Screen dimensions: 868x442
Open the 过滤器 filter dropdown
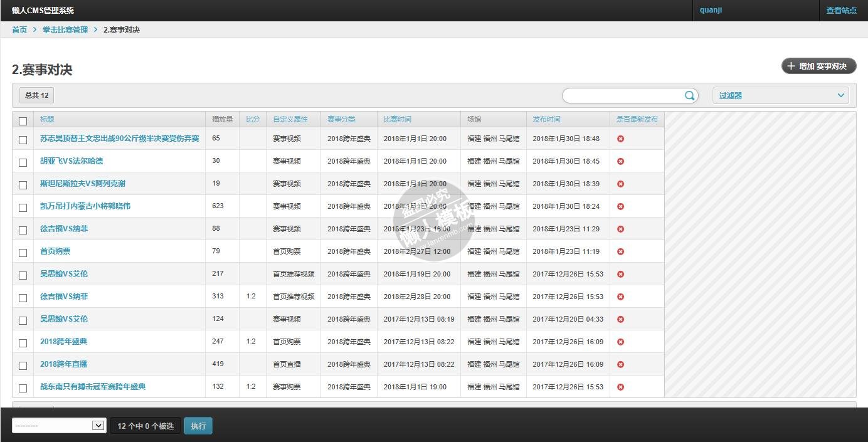[780, 96]
